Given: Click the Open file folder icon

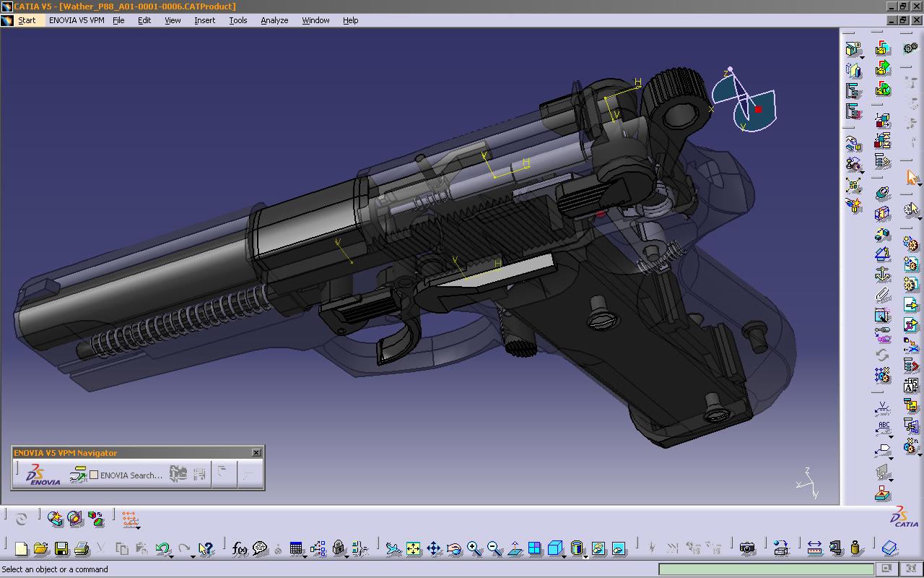Looking at the screenshot, I should point(40,549).
